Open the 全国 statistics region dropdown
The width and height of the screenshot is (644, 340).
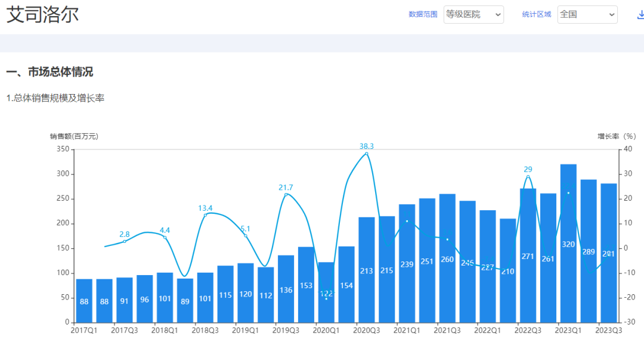coord(587,14)
